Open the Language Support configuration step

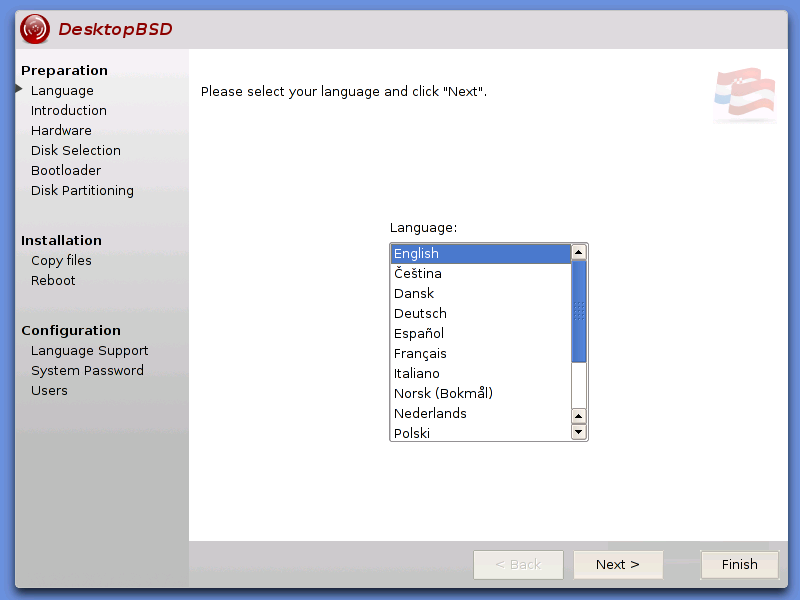coord(89,351)
